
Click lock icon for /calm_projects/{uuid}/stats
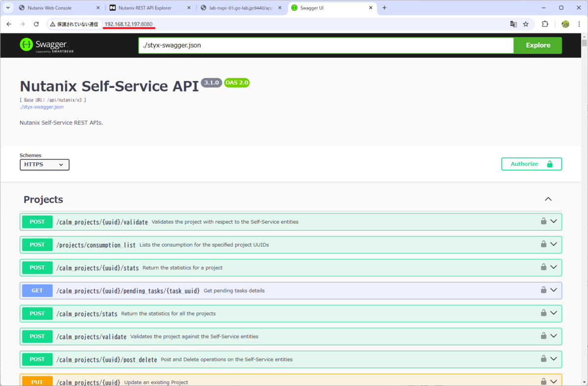click(543, 267)
